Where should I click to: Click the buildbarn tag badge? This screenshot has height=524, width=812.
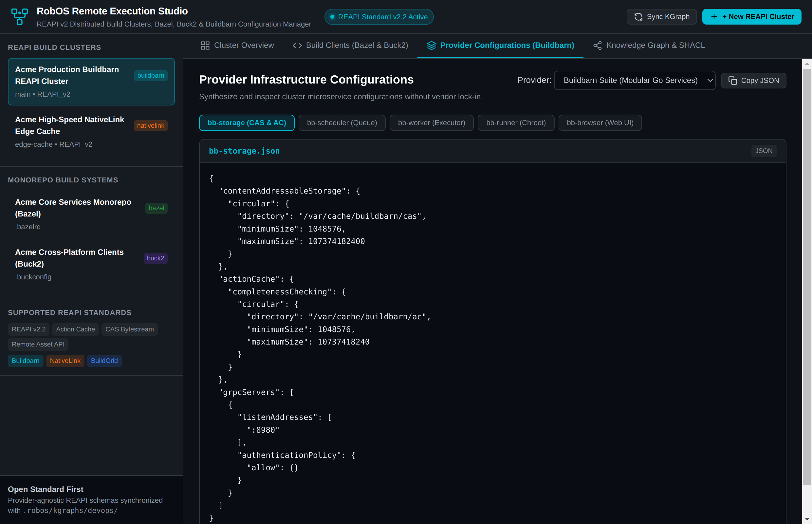[151, 75]
